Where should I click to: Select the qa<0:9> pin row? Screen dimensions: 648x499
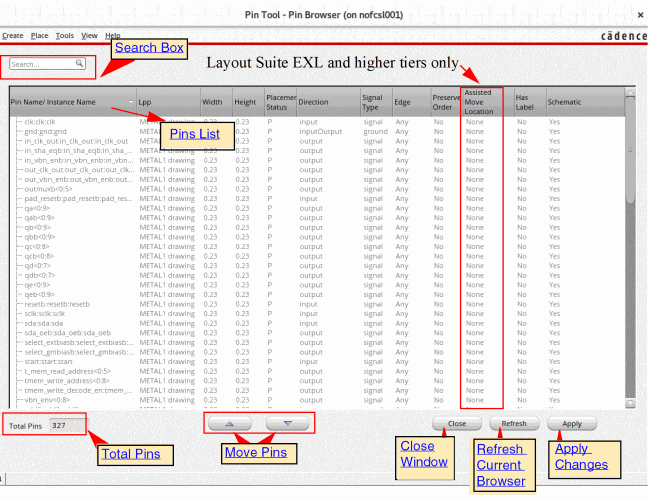[317, 208]
